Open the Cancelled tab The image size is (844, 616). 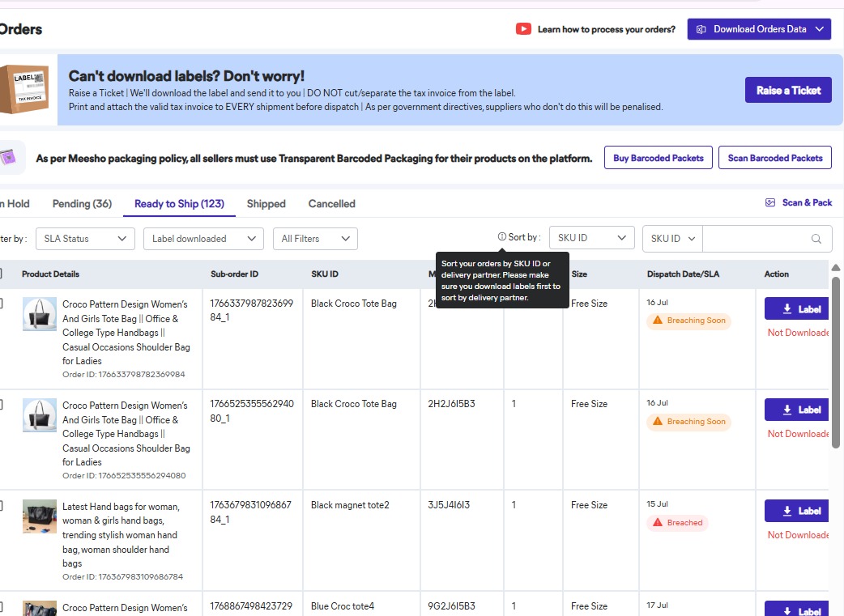point(331,204)
